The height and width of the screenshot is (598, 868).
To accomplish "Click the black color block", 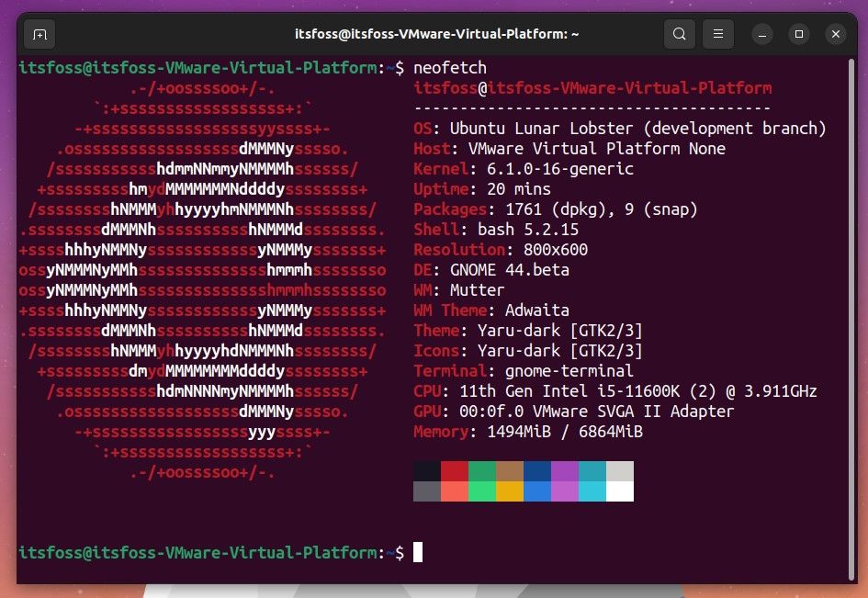I will 427,471.
